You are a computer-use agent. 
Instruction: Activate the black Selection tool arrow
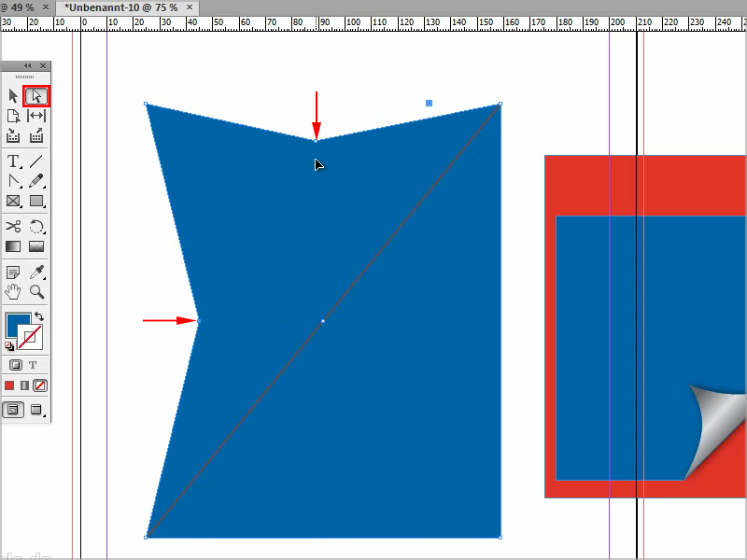coord(13,96)
